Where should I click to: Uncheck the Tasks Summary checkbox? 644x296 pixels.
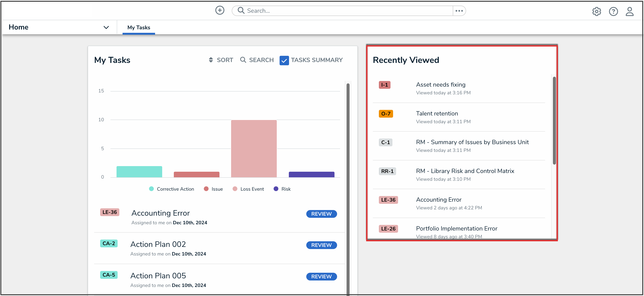pos(284,61)
